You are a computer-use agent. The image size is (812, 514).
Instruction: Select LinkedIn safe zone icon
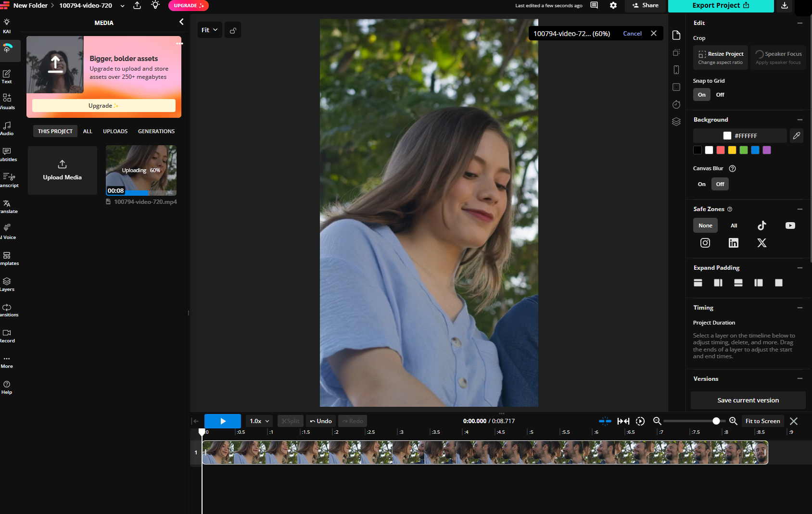(x=734, y=243)
